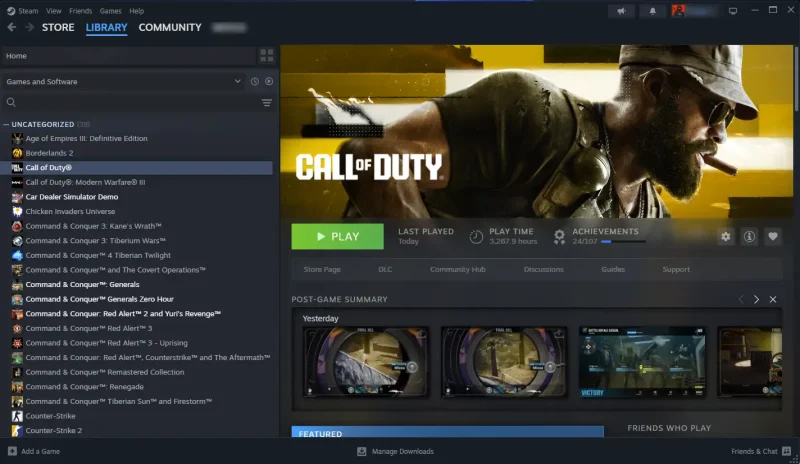Open the Guides link
The width and height of the screenshot is (800, 464).
tap(613, 270)
